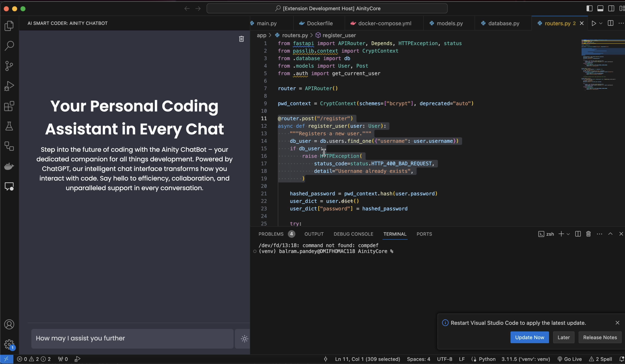Screen dimensions: 625x364
Task: Toggle primary side bar layout icon
Action: point(589,8)
